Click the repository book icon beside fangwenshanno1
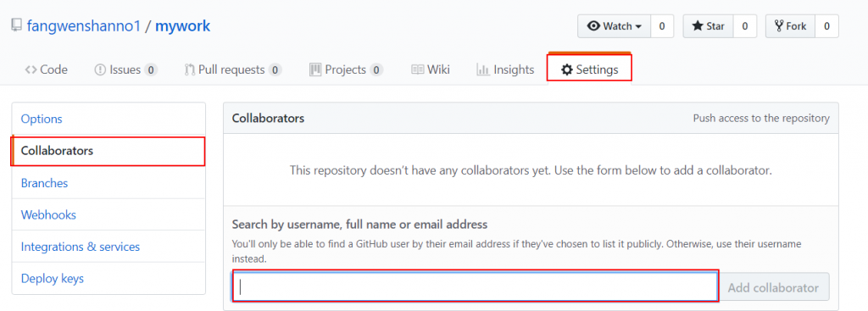The height and width of the screenshot is (311, 868). click(17, 25)
